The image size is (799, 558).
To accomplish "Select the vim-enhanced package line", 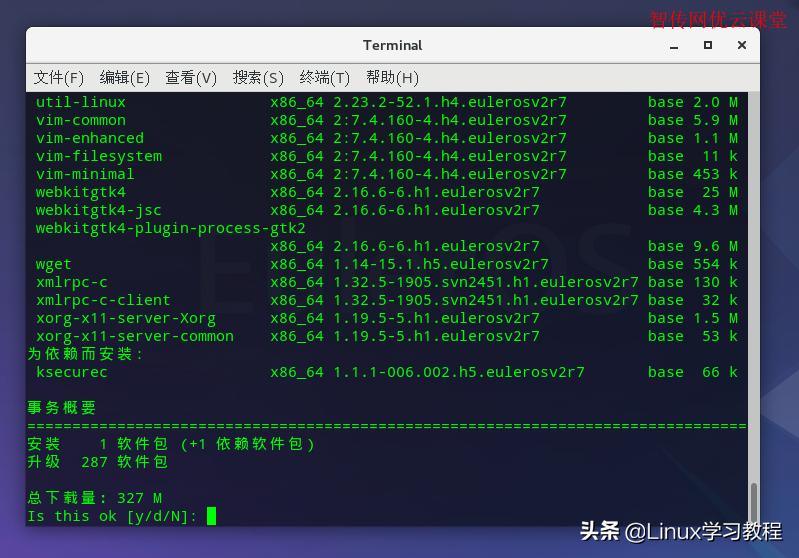I will point(90,138).
